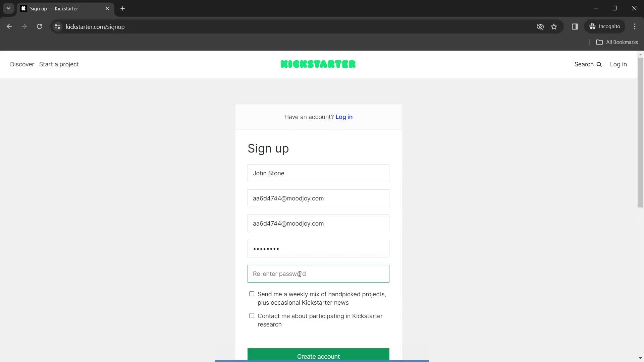Screen dimensions: 644x362
Task: Click the Log in link
Action: (x=344, y=117)
